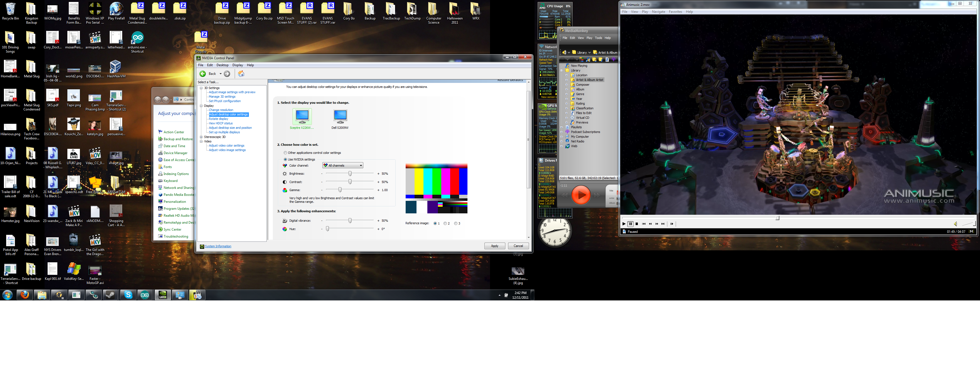Open 'Change resolution' task link
Screen dimensions: 980x385
tap(221, 110)
